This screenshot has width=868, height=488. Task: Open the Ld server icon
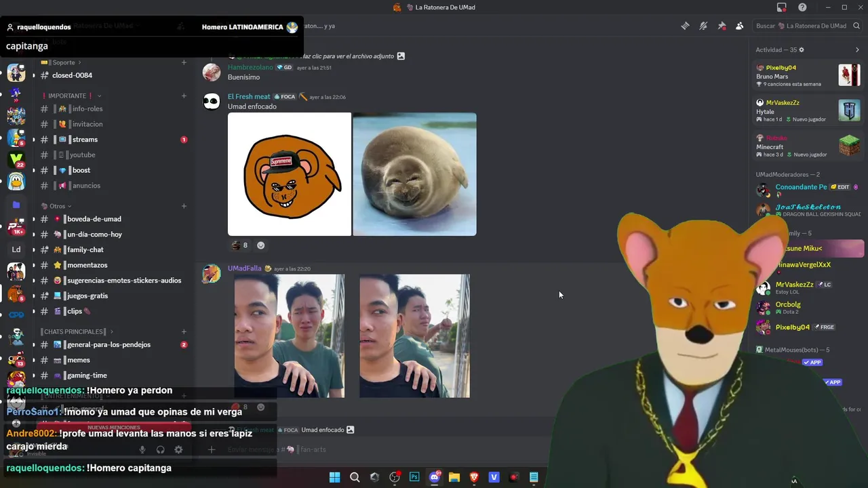click(x=16, y=249)
